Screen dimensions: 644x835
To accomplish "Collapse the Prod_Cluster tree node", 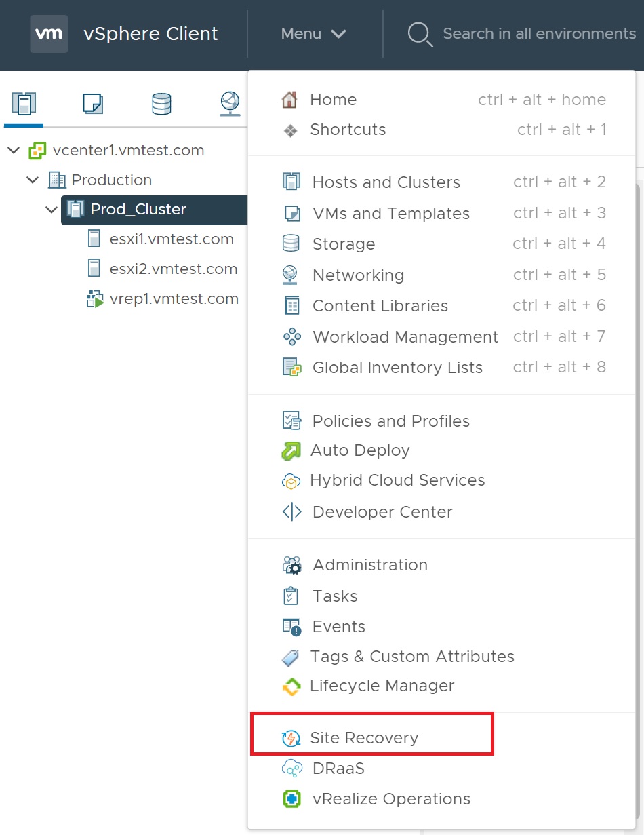I will coord(52,210).
